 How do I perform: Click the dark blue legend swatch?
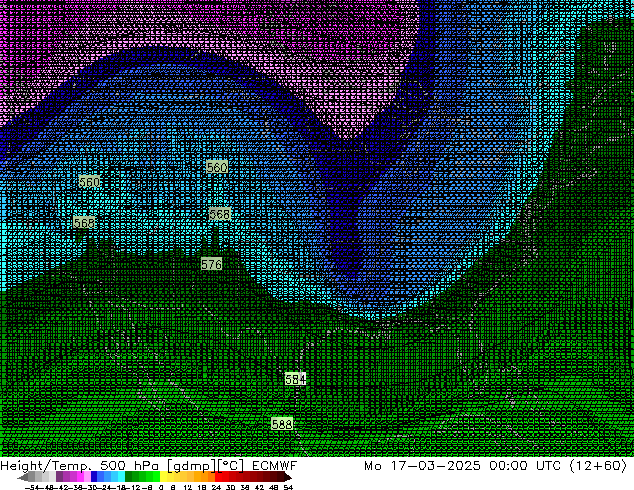(x=94, y=476)
